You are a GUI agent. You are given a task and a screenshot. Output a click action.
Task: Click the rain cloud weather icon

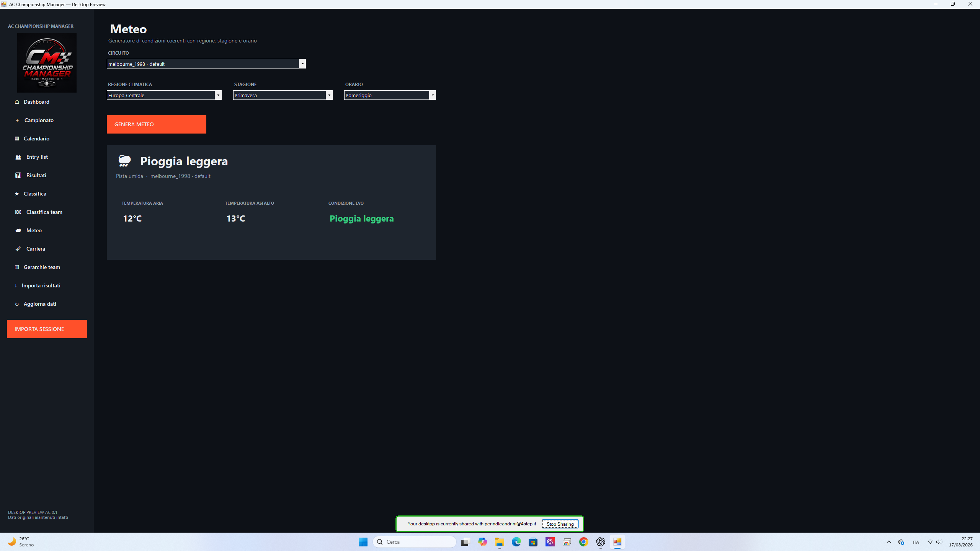[x=124, y=161]
